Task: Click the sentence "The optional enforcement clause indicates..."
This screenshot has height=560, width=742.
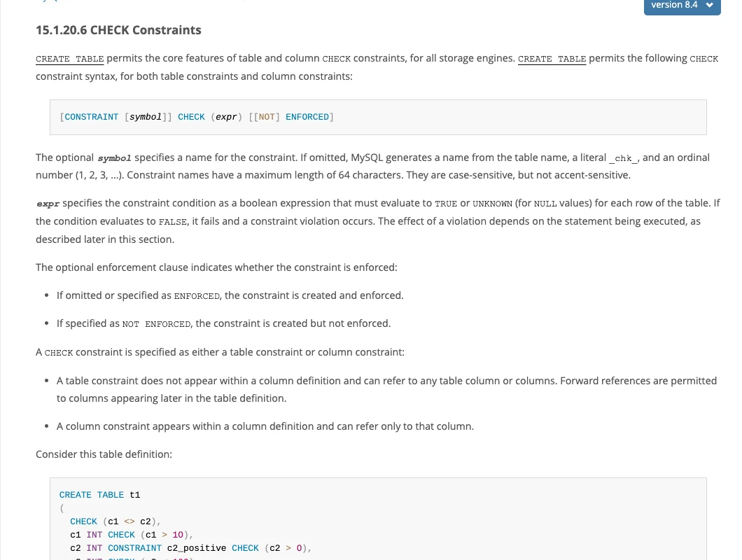Action: click(x=217, y=267)
